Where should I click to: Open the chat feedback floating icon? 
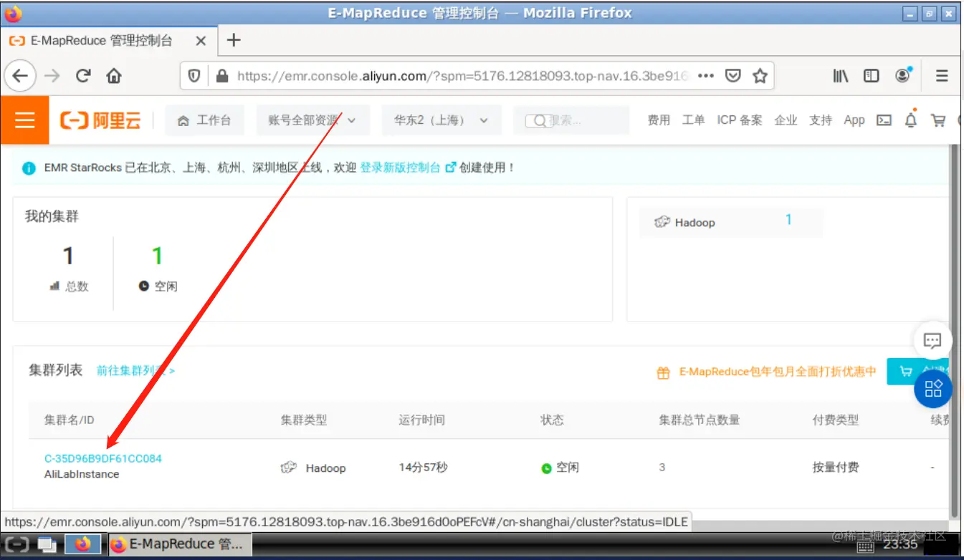(932, 341)
